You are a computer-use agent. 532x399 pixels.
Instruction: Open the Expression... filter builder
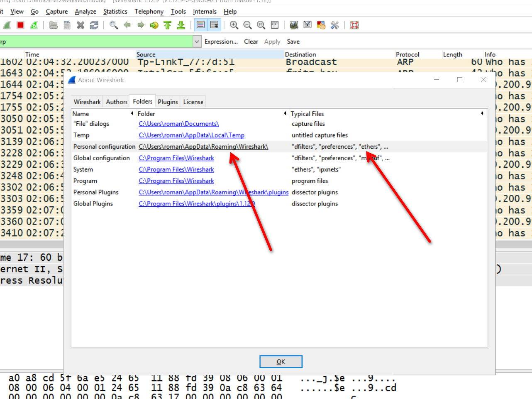[221, 42]
